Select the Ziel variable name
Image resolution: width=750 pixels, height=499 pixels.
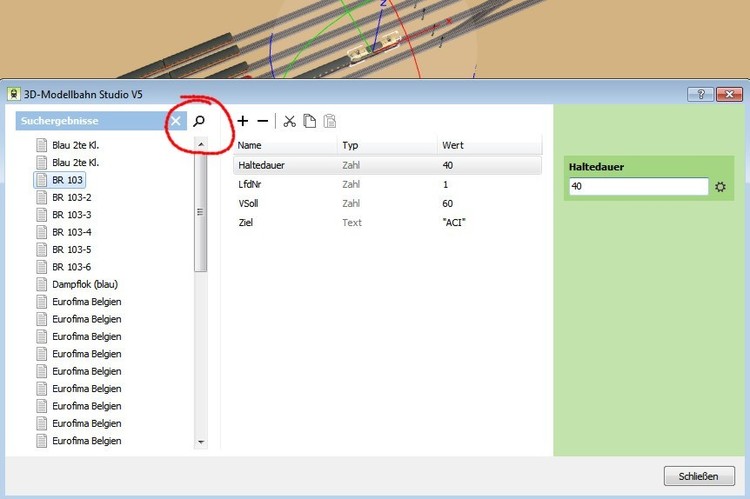245,222
